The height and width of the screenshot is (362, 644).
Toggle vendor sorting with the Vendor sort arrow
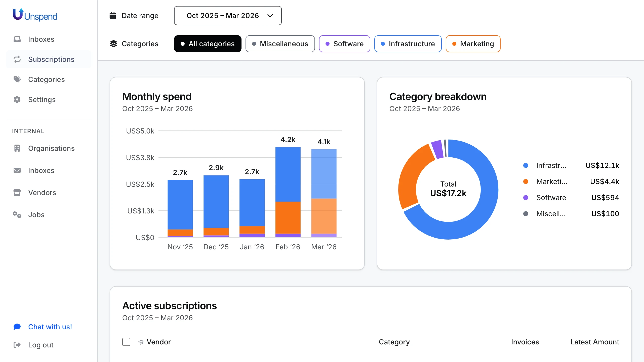coord(140,342)
